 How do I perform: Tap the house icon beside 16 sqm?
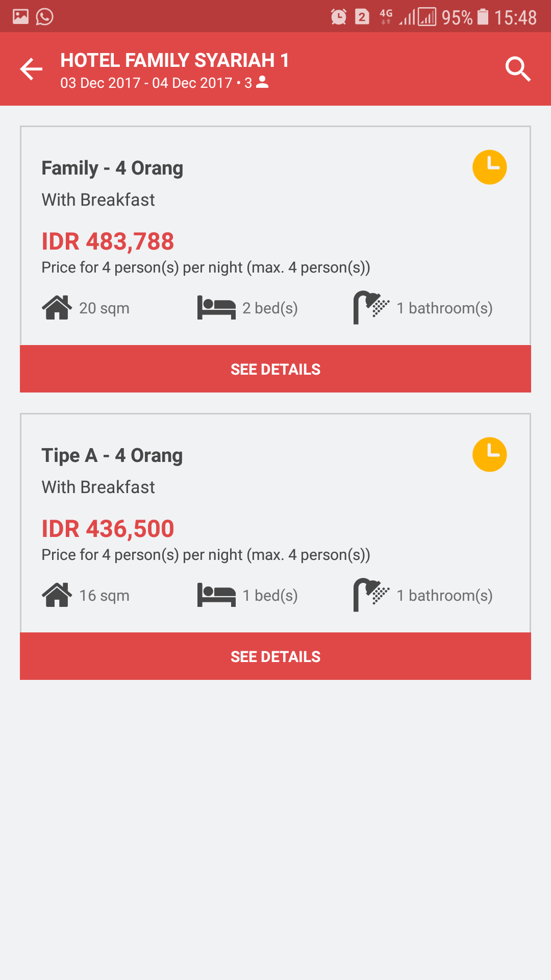57,595
